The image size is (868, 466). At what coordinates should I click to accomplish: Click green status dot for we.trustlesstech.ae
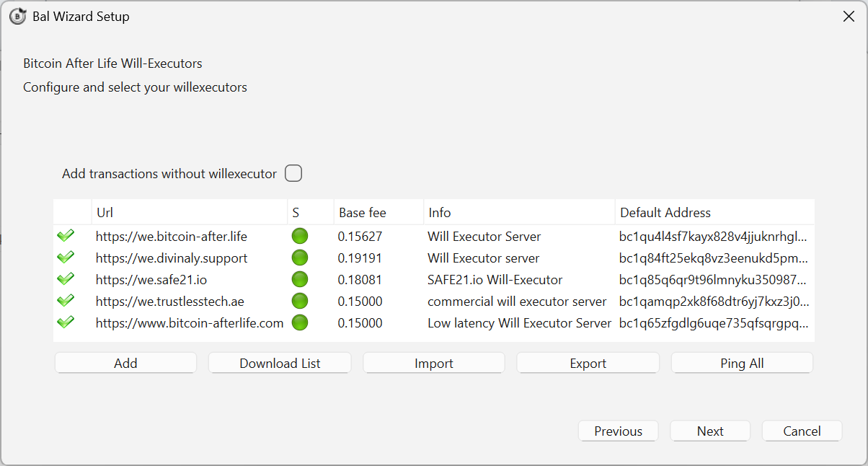[x=300, y=301]
